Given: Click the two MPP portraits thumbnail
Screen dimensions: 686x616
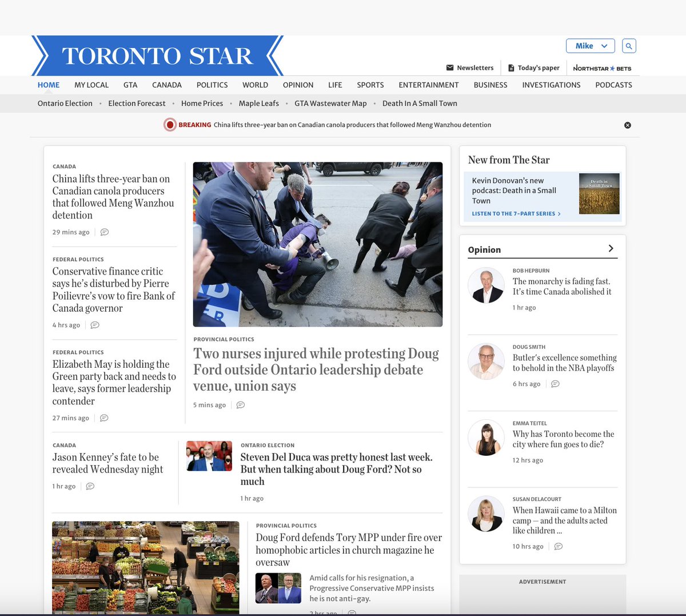Looking at the screenshot, I should (x=278, y=588).
